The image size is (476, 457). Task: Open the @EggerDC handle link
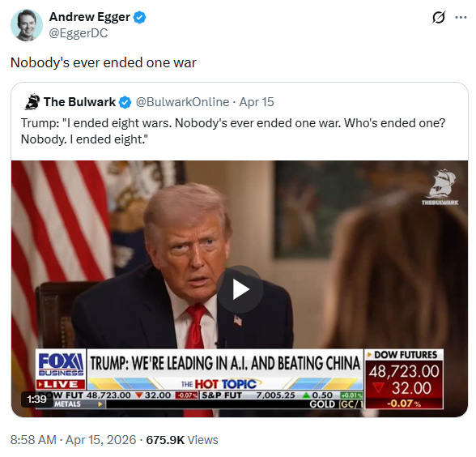click(x=79, y=32)
